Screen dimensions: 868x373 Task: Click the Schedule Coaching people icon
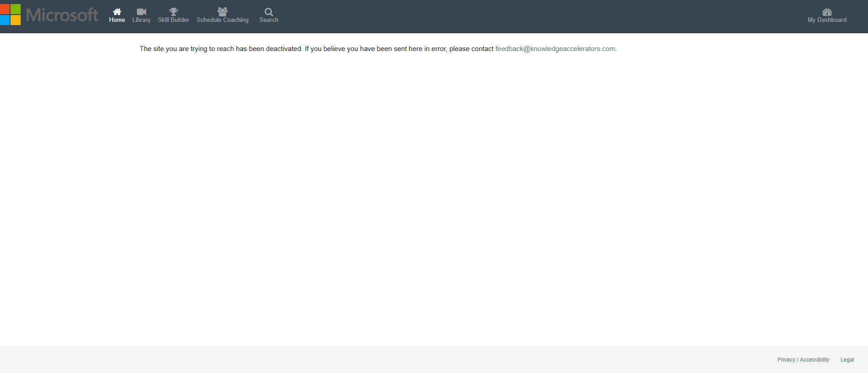(x=223, y=11)
